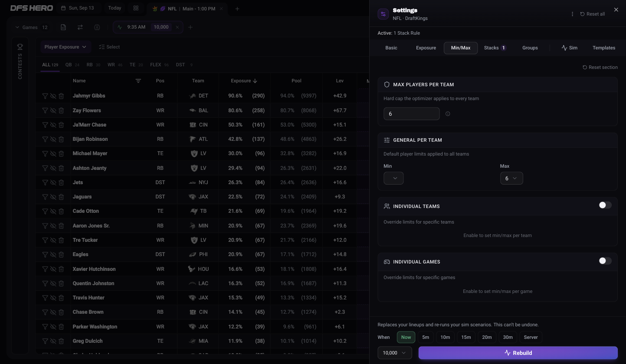Open the General Per Team Min dropdown
The image size is (626, 364).
[x=393, y=178]
